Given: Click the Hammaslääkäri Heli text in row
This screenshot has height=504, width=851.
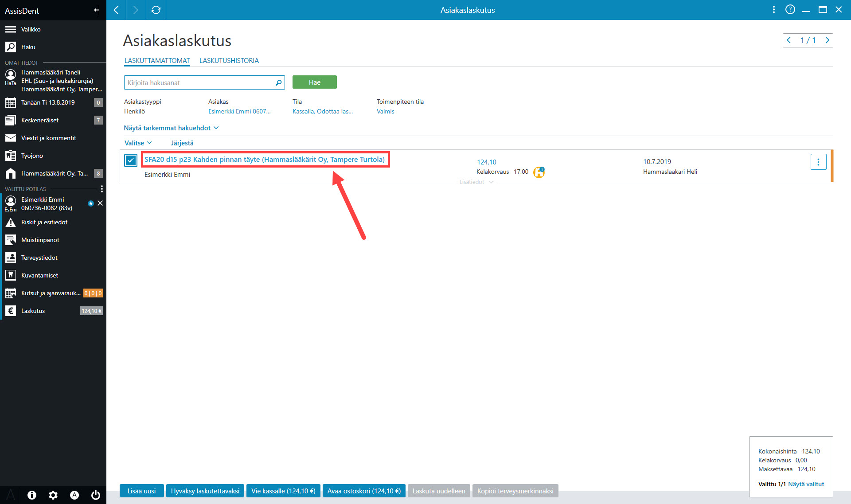Looking at the screenshot, I should tap(670, 172).
